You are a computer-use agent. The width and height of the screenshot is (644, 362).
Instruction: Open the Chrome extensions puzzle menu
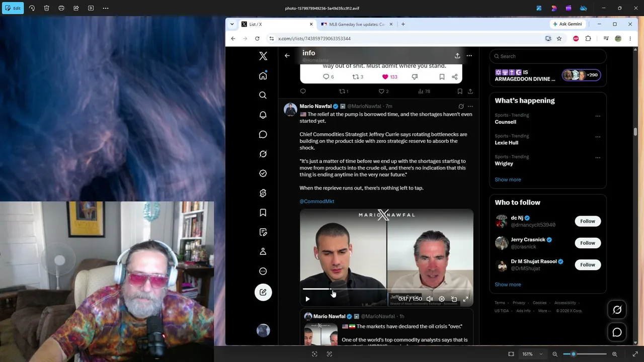pyautogui.click(x=588, y=39)
